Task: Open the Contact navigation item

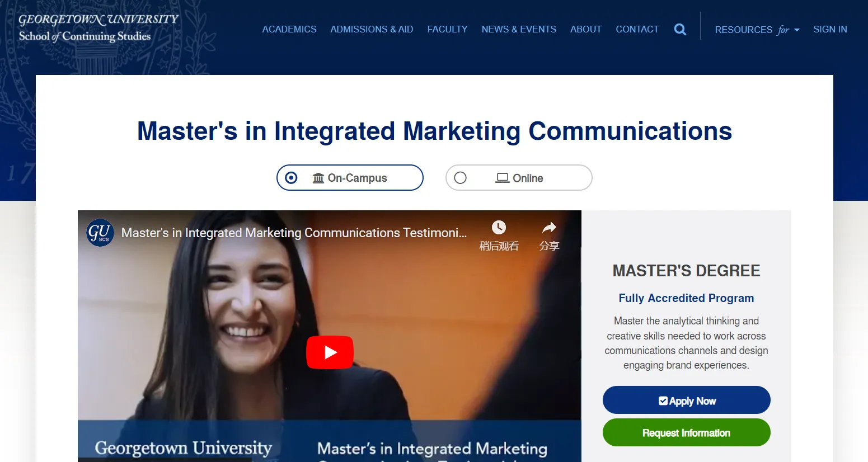Action: pos(637,29)
